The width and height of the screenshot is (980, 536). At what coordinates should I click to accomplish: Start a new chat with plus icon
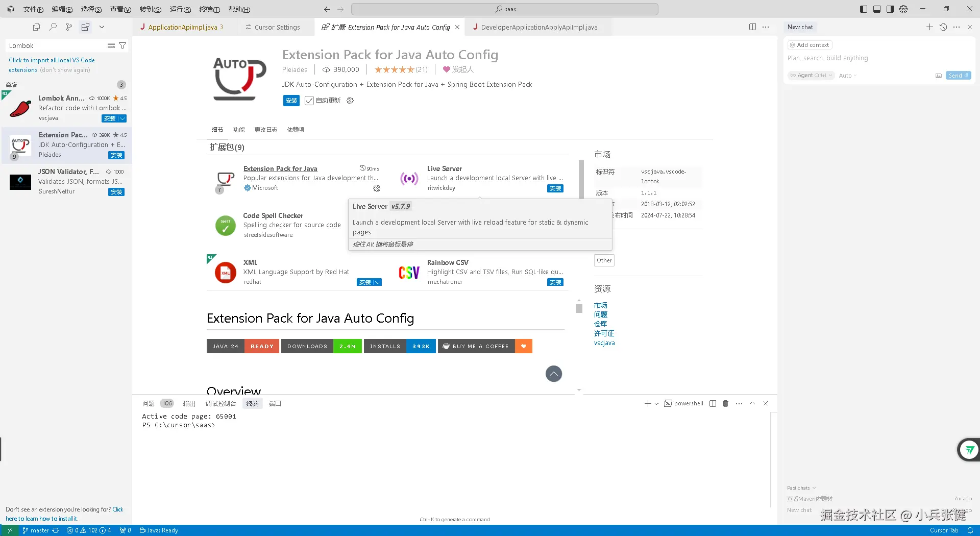(929, 27)
